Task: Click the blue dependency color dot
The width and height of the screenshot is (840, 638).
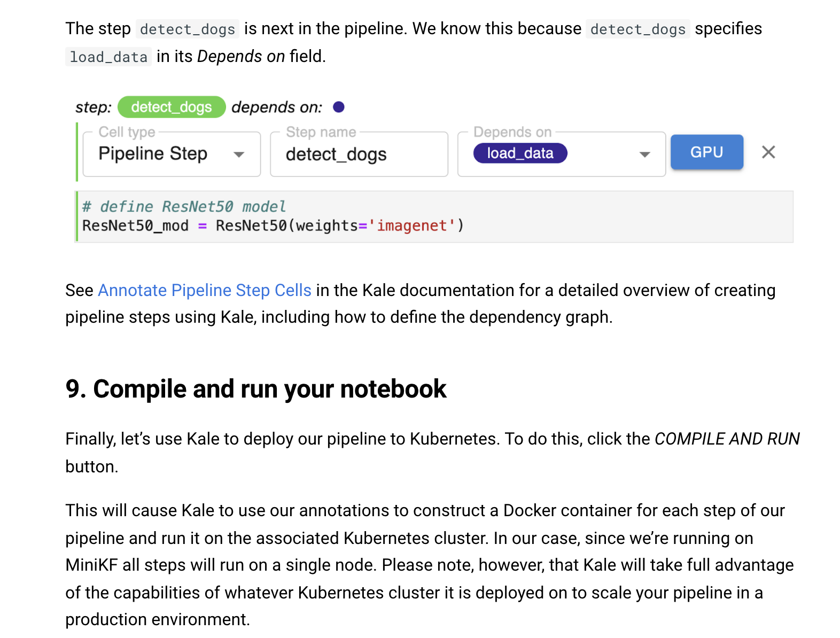Action: point(339,107)
